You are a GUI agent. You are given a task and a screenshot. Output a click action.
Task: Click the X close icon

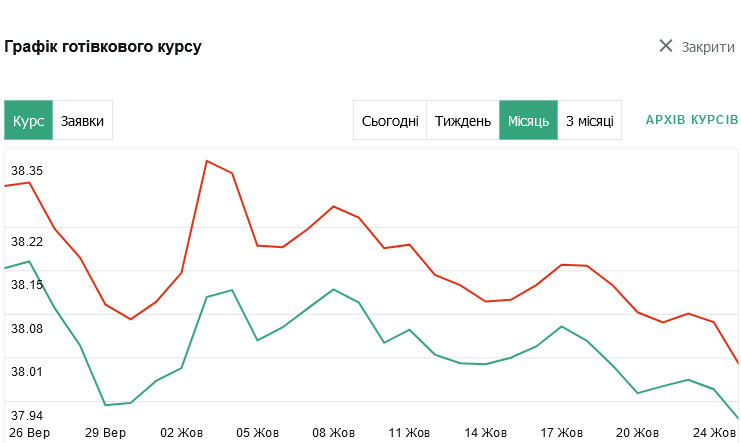coord(666,46)
